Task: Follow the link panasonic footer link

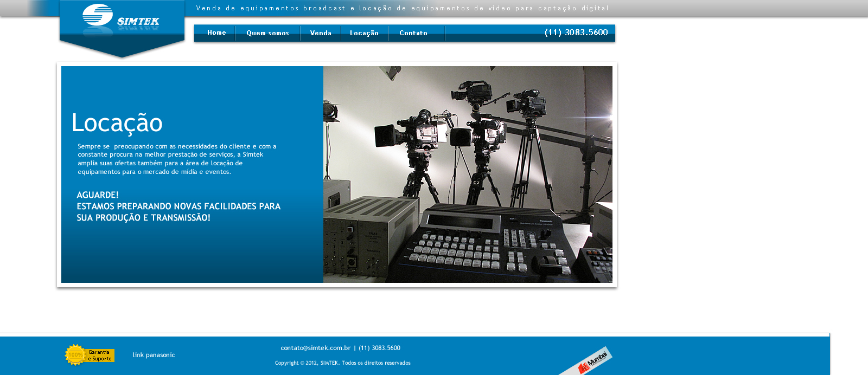Action: click(154, 355)
